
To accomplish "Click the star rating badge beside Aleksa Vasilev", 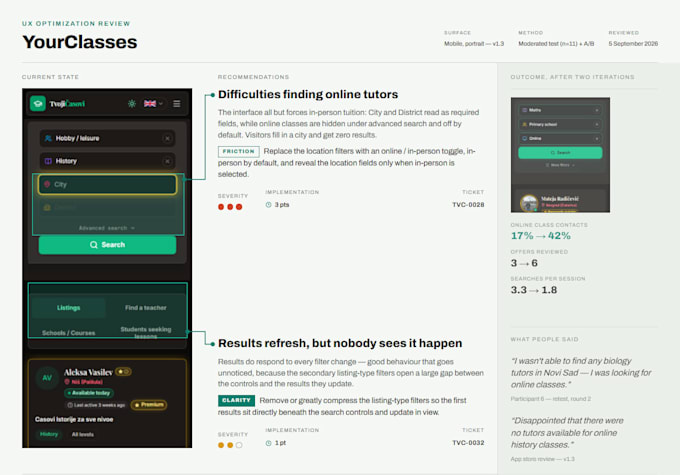I will click(x=124, y=372).
